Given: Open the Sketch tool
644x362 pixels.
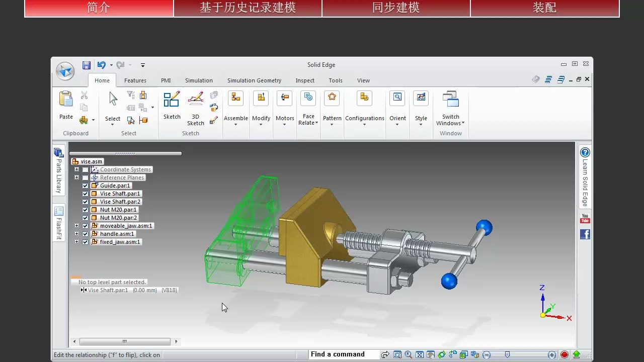Looking at the screenshot, I should click(x=172, y=99).
